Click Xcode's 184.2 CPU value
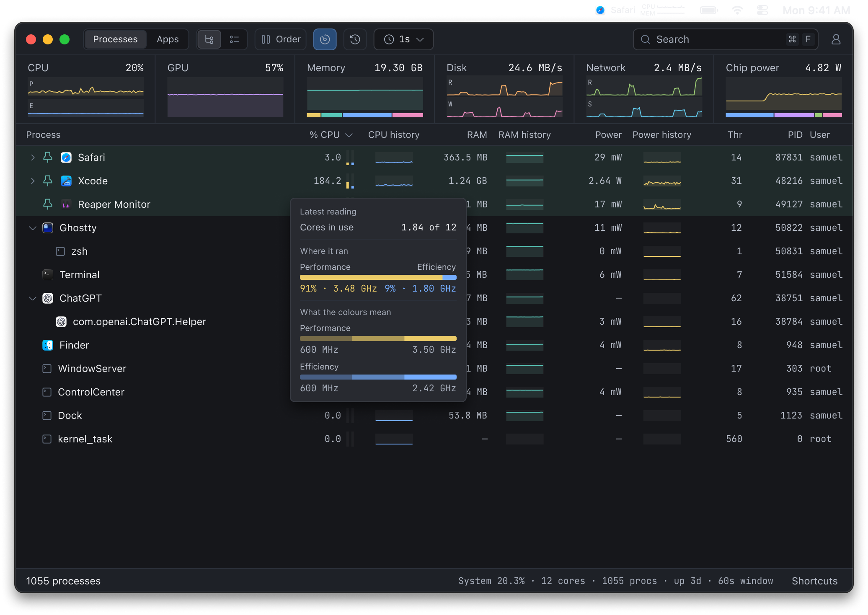 [x=327, y=181]
